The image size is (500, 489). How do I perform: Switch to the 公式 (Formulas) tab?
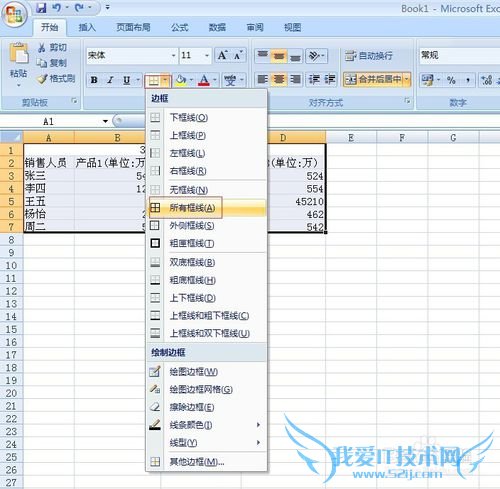(180, 27)
